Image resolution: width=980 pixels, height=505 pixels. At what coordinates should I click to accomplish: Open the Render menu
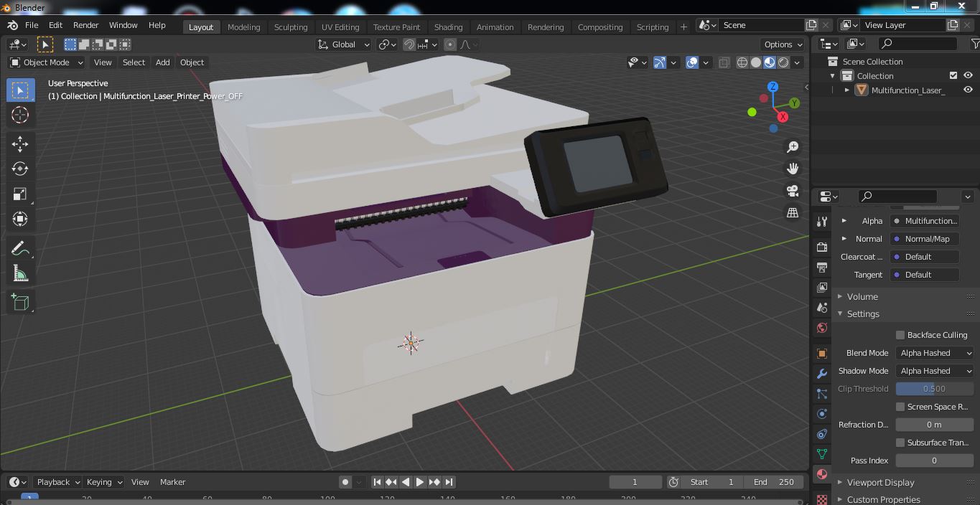tap(85, 25)
